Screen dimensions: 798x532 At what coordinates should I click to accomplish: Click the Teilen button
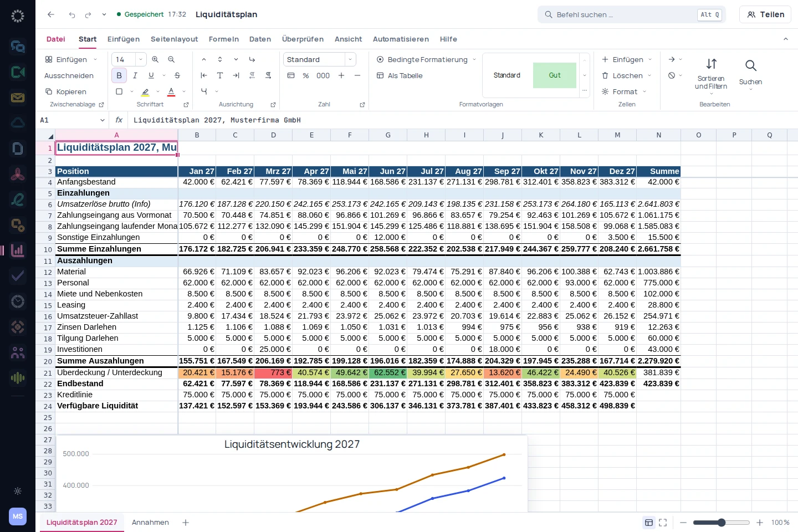coord(765,14)
